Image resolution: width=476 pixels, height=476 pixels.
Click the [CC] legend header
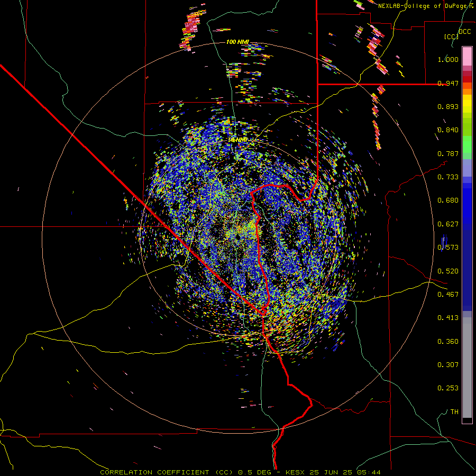pos(451,36)
